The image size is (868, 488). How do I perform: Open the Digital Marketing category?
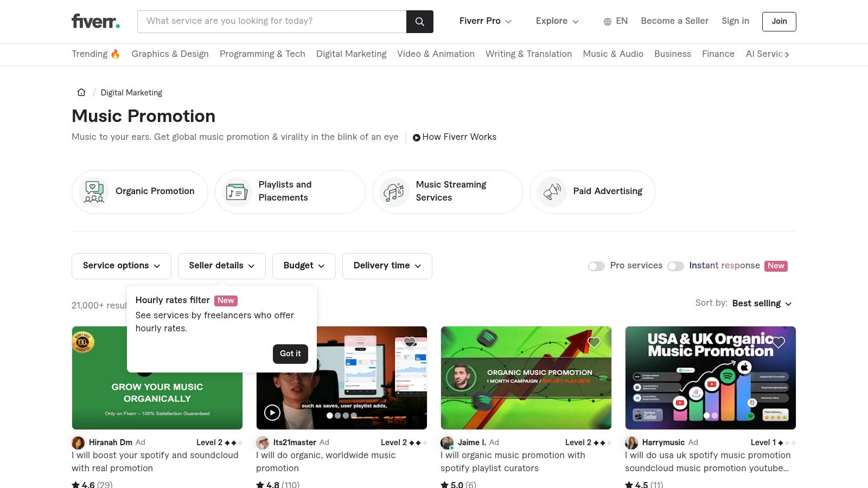click(352, 54)
